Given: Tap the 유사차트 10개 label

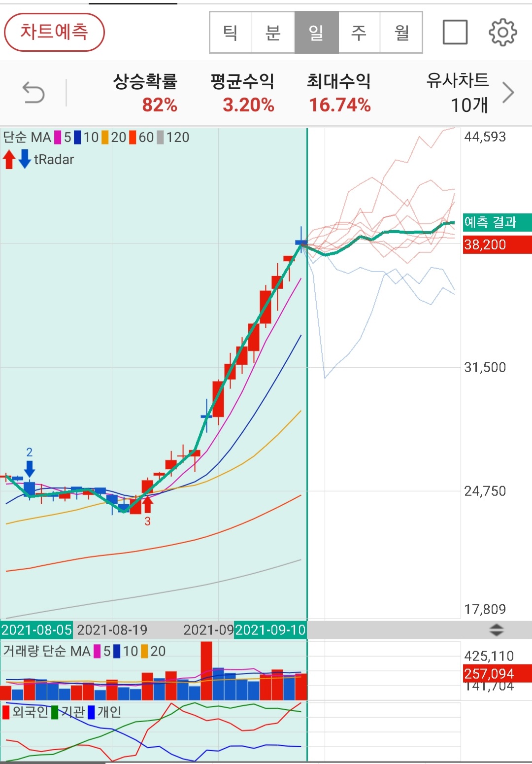Looking at the screenshot, I should point(458,93).
